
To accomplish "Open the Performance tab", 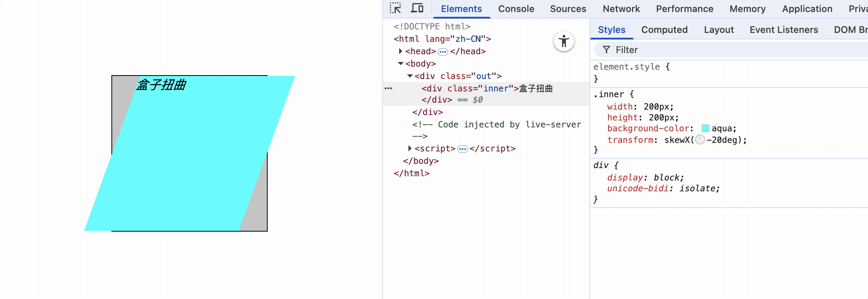I will 685,9.
